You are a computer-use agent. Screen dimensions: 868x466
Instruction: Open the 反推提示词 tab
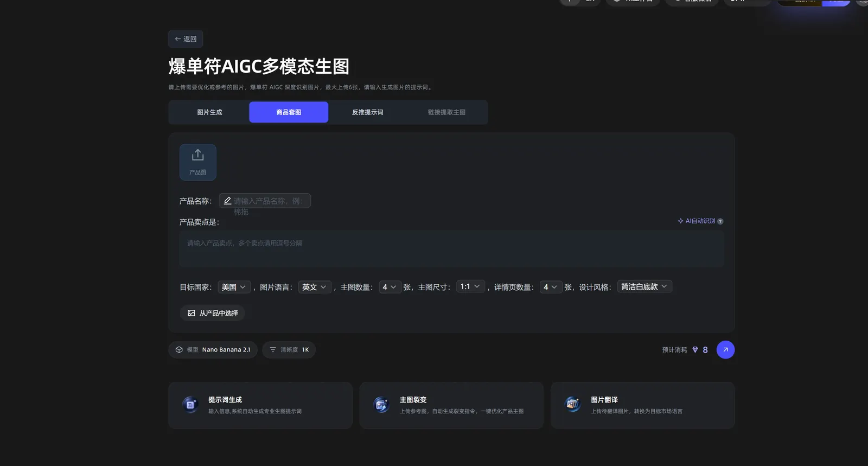point(368,112)
